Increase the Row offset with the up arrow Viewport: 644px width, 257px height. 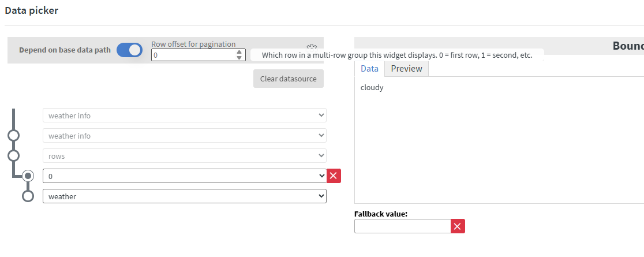[239, 52]
